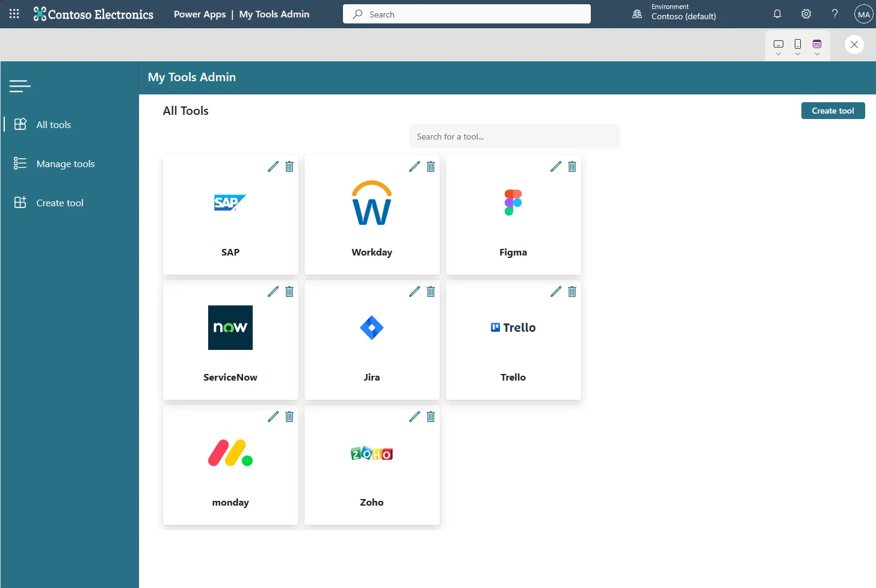
Task: Click the 'Zoho' card label
Action: (x=372, y=503)
